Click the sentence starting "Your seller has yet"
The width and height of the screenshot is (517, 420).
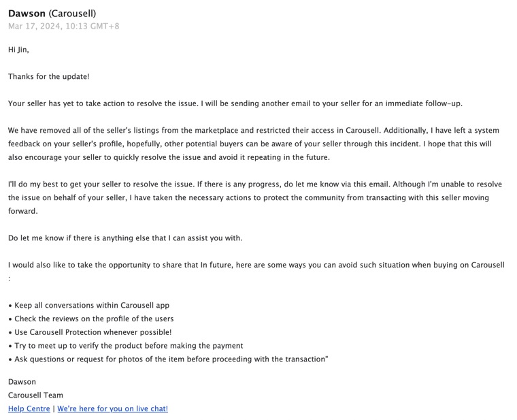235,103
